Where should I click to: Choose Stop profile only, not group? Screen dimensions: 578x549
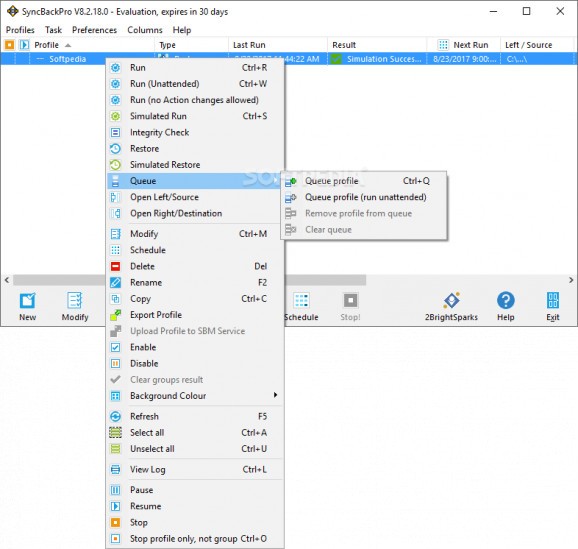click(195, 539)
